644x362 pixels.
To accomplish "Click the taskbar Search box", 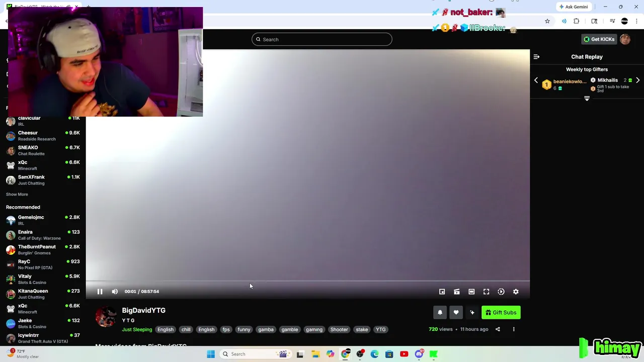I will 255,354.
